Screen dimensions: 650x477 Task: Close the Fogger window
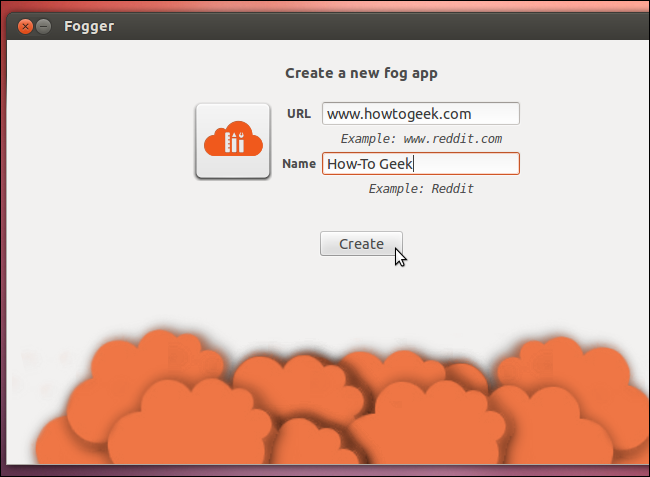[x=25, y=27]
